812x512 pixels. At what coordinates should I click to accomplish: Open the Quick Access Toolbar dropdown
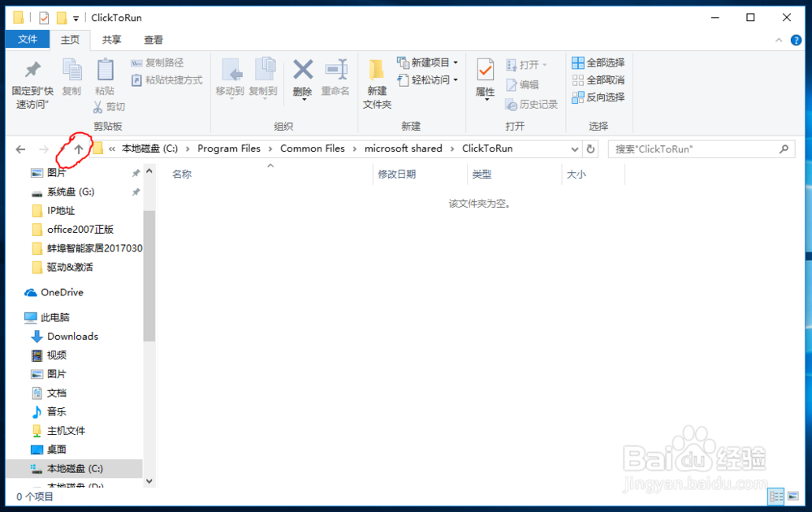76,19
